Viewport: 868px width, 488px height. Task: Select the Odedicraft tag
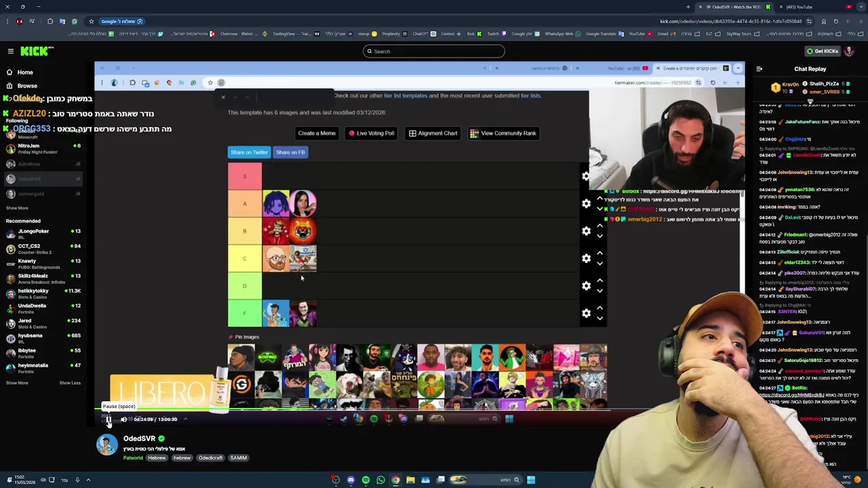[x=210, y=458]
